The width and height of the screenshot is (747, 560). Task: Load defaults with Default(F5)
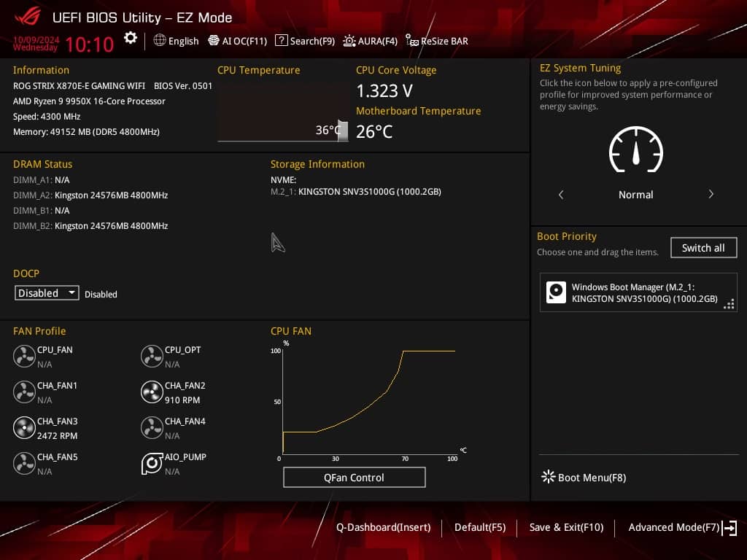coord(480,527)
